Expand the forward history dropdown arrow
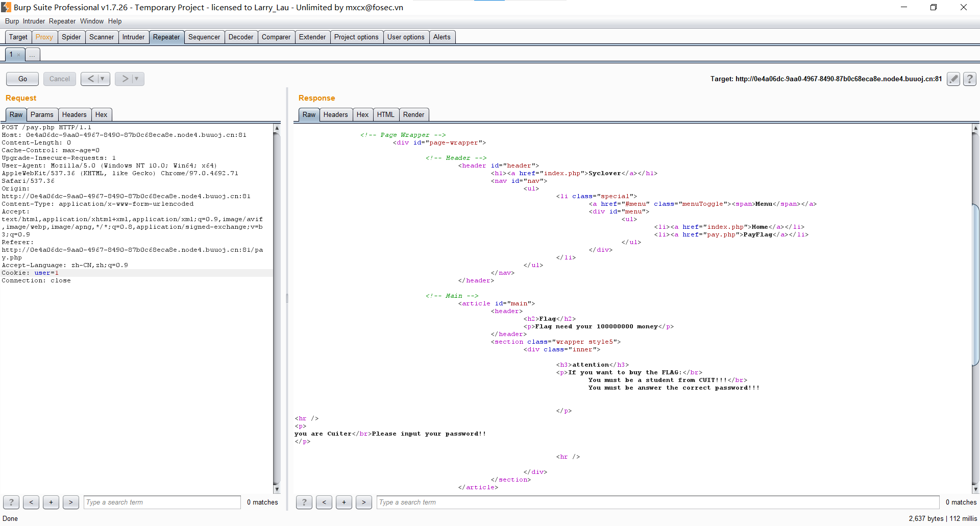 coord(137,79)
